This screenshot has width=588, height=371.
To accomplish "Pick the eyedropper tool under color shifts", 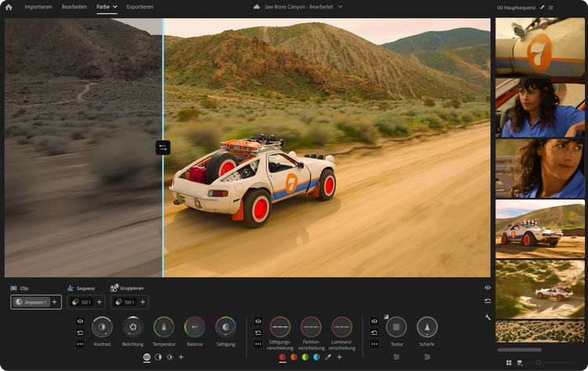I will click(328, 357).
